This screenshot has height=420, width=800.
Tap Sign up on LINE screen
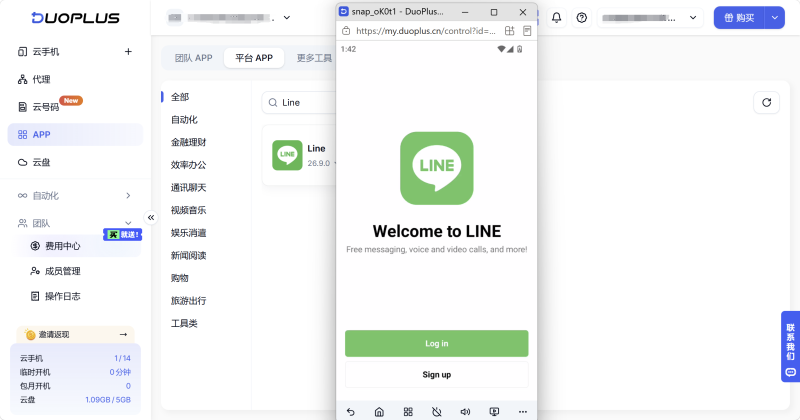tap(437, 375)
